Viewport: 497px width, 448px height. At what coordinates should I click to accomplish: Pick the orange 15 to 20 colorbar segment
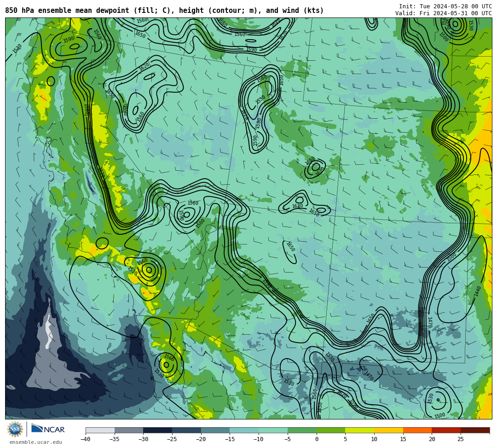[417, 430]
